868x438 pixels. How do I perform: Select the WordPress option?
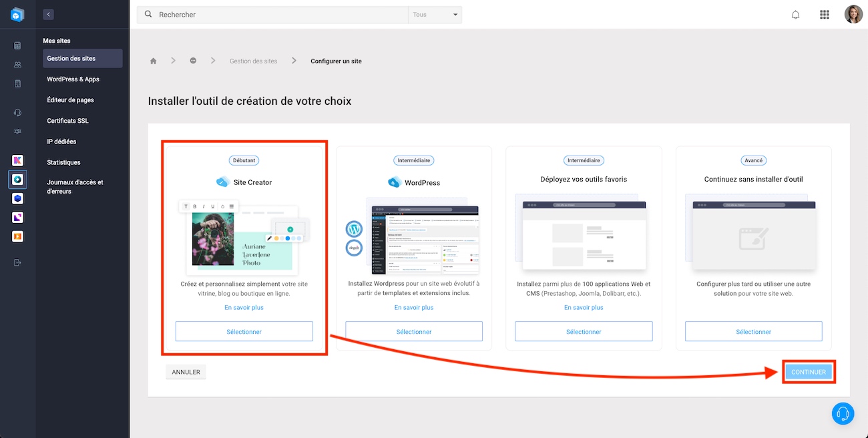tap(414, 332)
